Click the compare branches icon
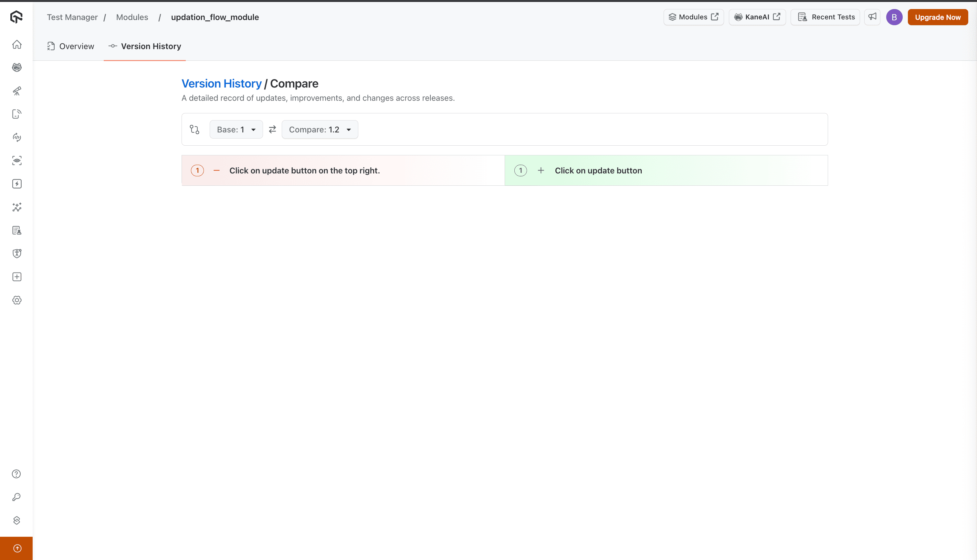977x560 pixels. tap(194, 130)
